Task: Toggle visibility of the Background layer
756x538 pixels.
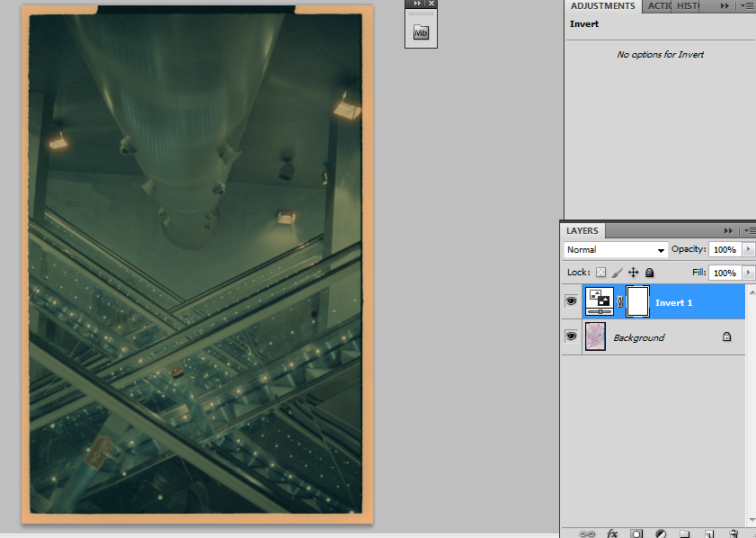Action: (x=571, y=336)
